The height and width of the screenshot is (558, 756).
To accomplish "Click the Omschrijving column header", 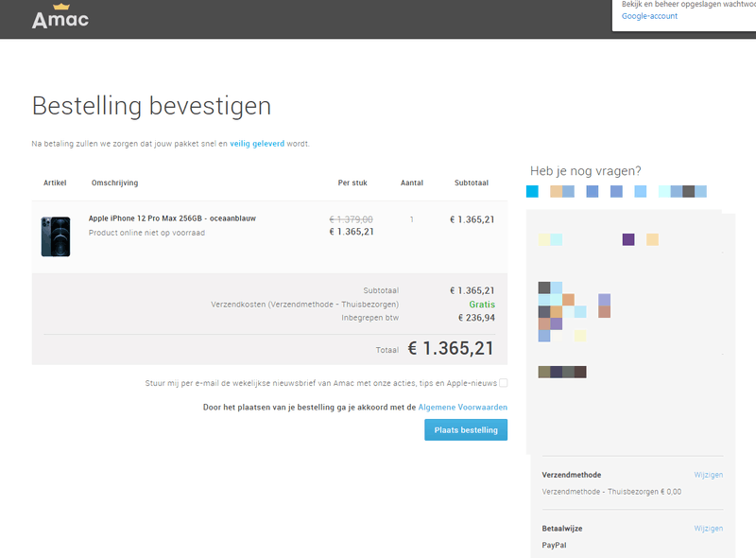I will pyautogui.click(x=114, y=183).
